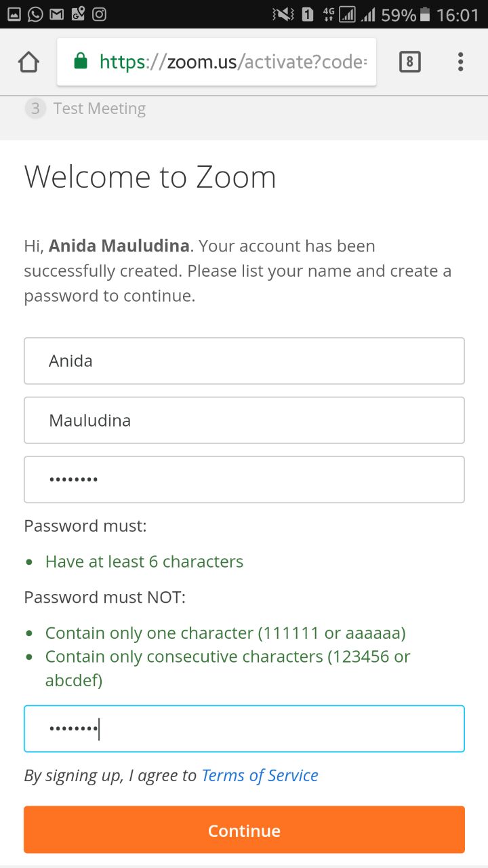Tap the gallery image notification icon

point(14,14)
